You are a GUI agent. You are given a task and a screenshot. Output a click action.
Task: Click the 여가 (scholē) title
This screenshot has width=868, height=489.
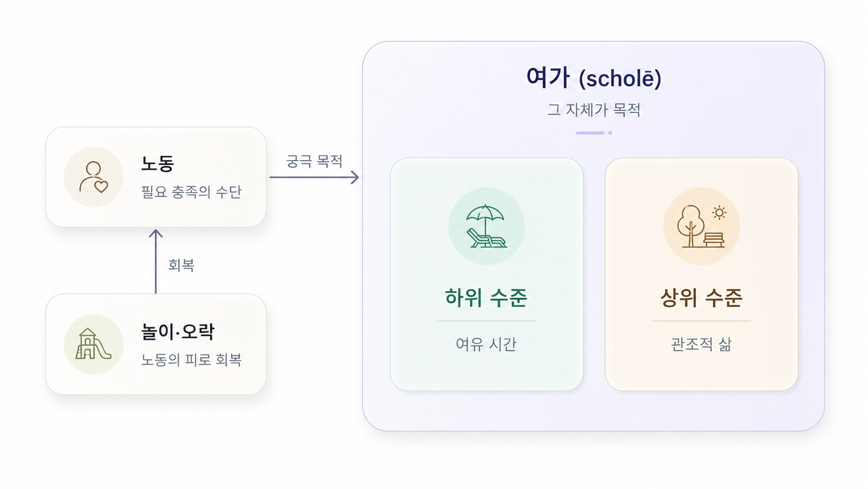click(x=594, y=78)
